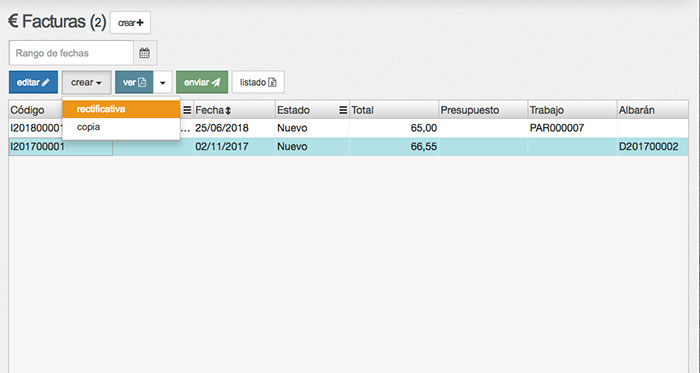Click date cell 25/06/2018
The width and height of the screenshot is (700, 373).
point(234,128)
